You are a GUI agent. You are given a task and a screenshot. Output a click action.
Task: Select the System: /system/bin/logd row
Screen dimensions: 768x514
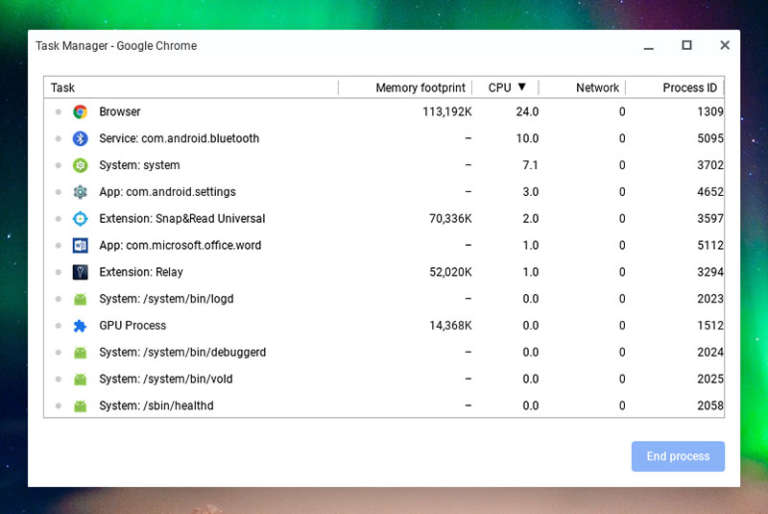click(384, 299)
